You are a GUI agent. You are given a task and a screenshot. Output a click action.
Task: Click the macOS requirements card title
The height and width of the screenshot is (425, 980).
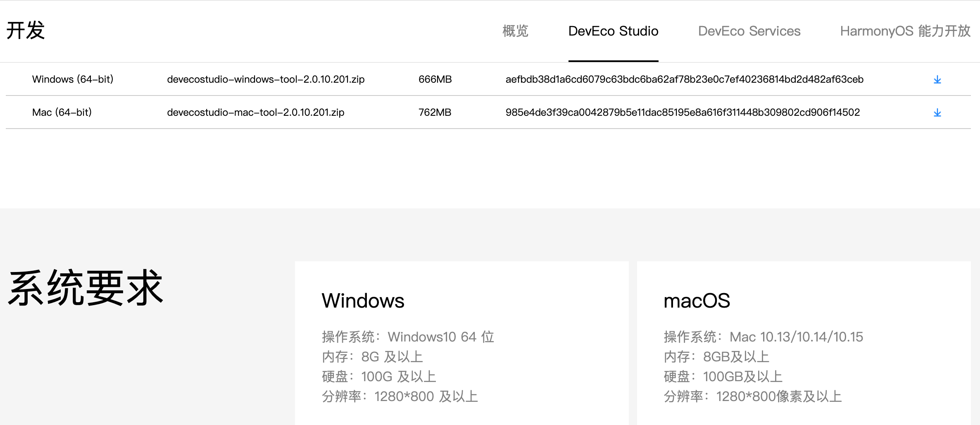click(697, 301)
